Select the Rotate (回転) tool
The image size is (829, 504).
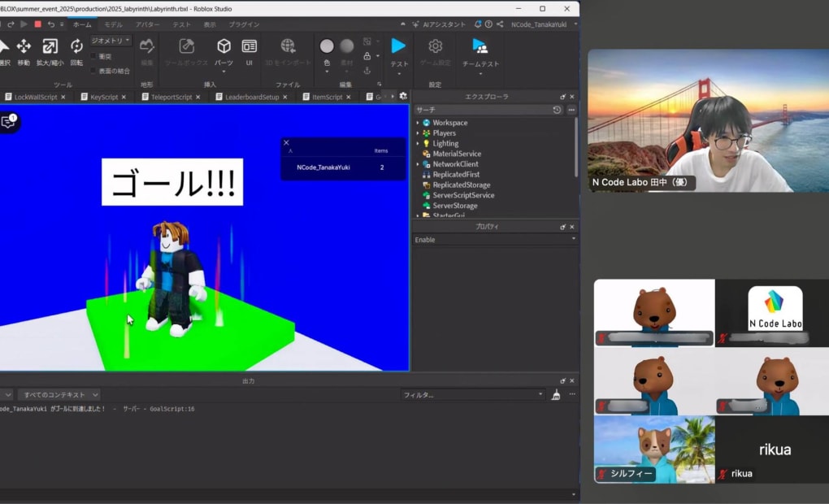click(x=76, y=46)
